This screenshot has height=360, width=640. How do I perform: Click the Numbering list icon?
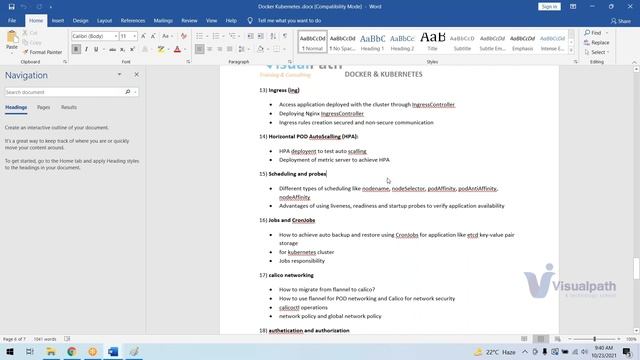tap(216, 36)
